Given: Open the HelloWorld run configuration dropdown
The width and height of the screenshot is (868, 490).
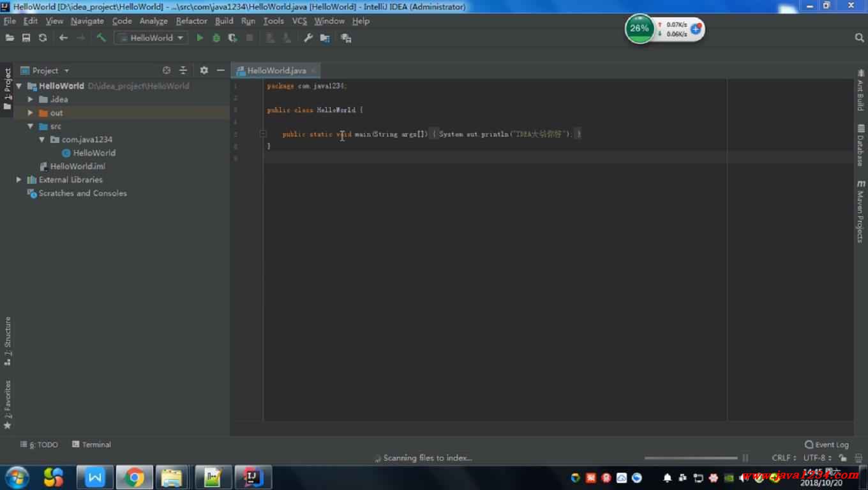Looking at the screenshot, I should pos(151,38).
